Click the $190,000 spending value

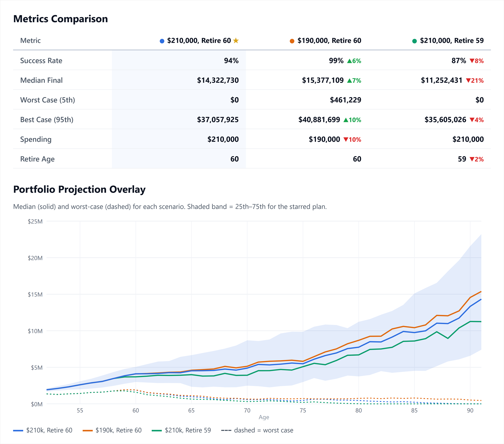tap(324, 139)
